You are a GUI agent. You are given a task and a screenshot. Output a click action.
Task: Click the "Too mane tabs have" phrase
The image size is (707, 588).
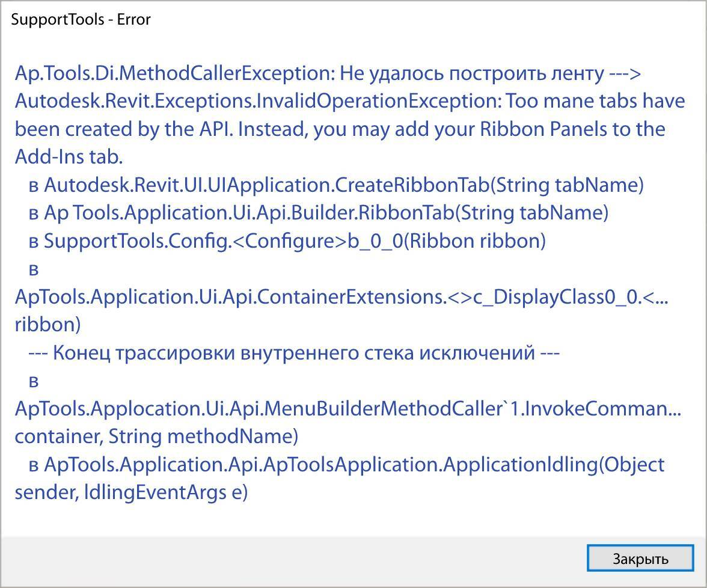click(595, 101)
